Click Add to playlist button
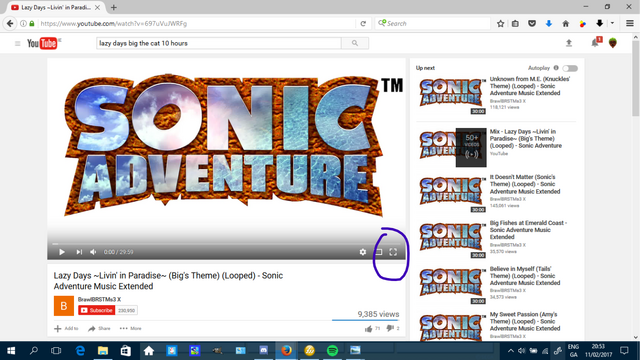Image resolution: width=640 pixels, height=360 pixels. (66, 328)
